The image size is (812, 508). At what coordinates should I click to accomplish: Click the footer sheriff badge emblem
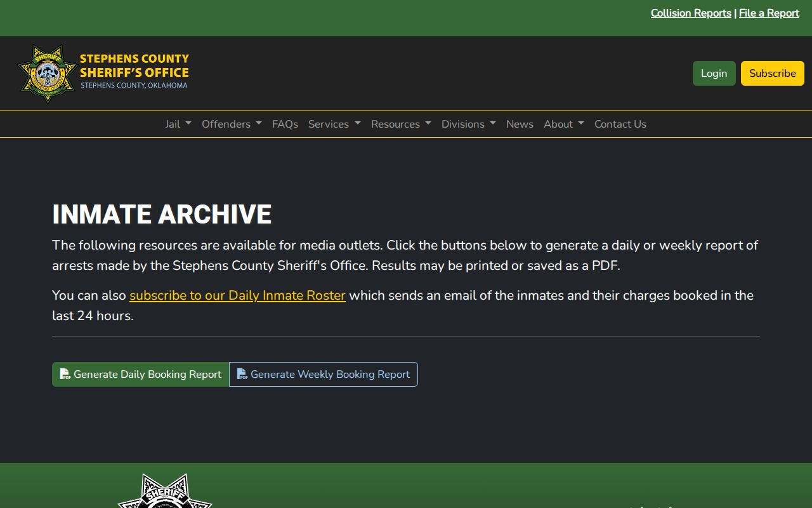pyautogui.click(x=165, y=491)
